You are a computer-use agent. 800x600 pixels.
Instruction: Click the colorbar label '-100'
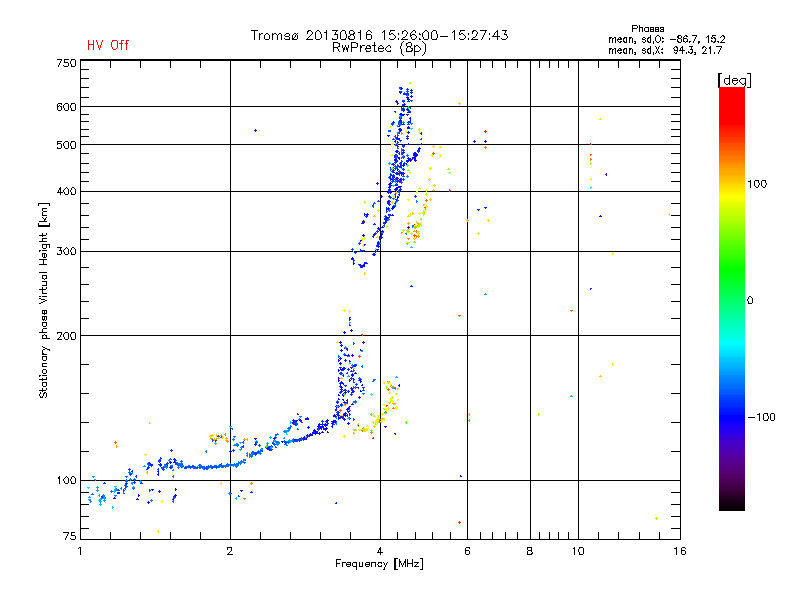click(x=761, y=417)
